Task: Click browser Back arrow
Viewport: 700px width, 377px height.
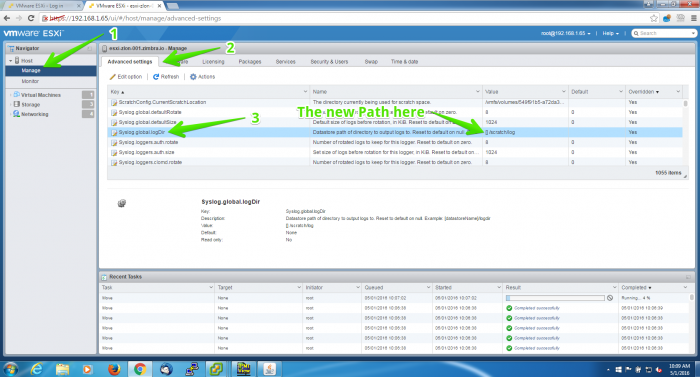Action: tap(7, 18)
